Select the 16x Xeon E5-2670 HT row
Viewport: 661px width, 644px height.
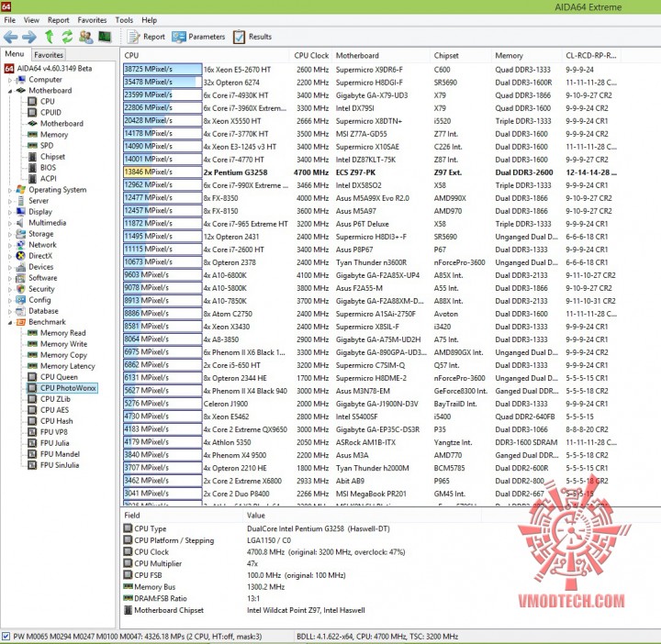click(x=370, y=70)
